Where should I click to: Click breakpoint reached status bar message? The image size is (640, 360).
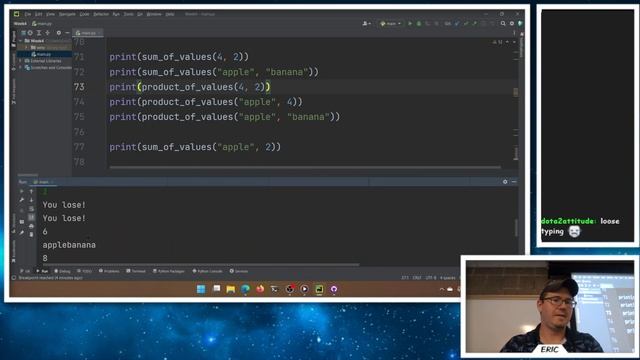click(x=50, y=278)
